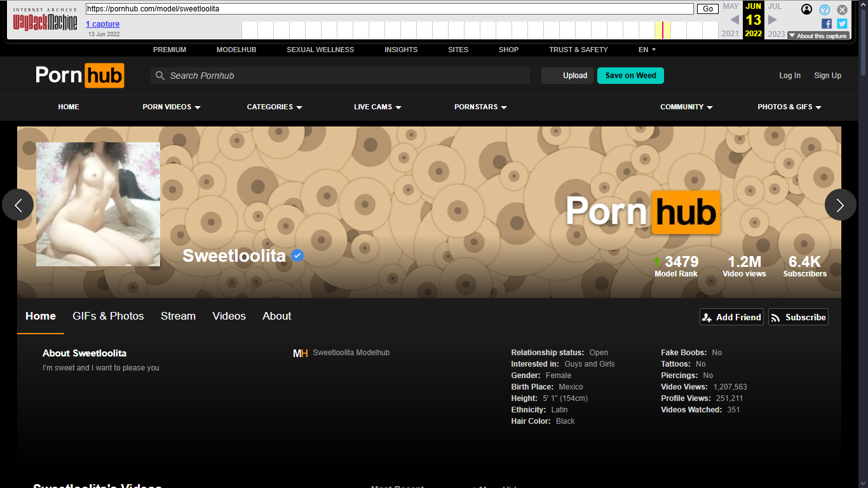This screenshot has width=868, height=488.
Task: Open the 1 capture link
Action: pos(102,24)
